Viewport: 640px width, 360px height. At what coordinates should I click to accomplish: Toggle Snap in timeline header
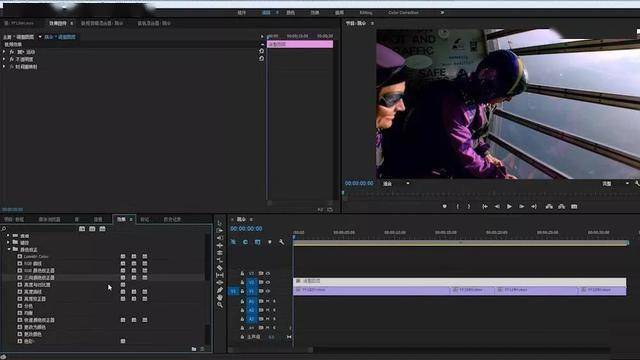(x=245, y=242)
